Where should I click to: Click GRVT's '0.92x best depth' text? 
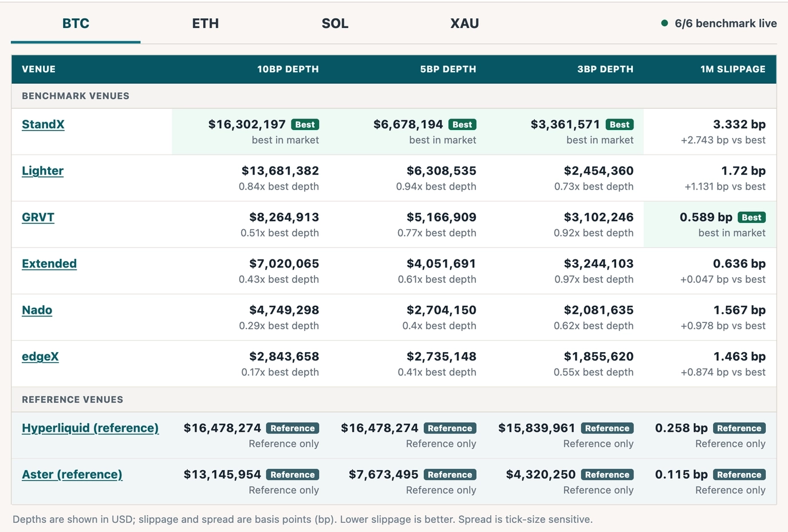(x=594, y=233)
